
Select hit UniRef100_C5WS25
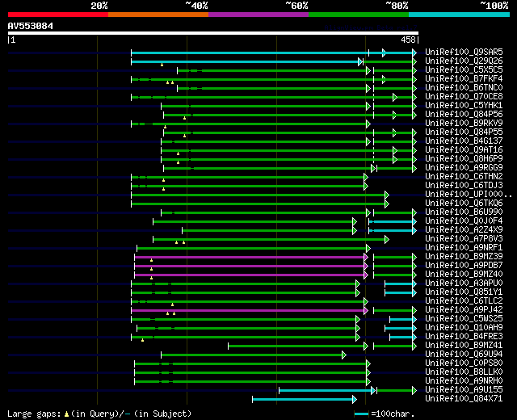click(464, 319)
